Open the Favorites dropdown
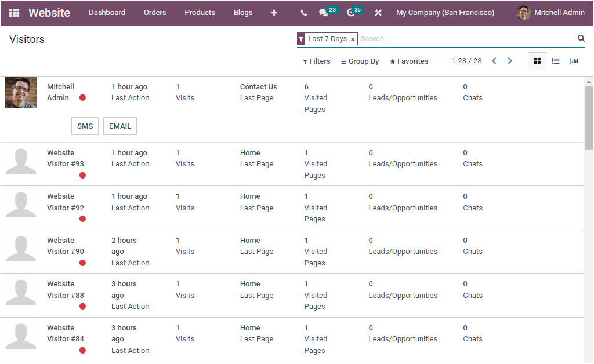The width and height of the screenshot is (594, 364). coord(408,61)
